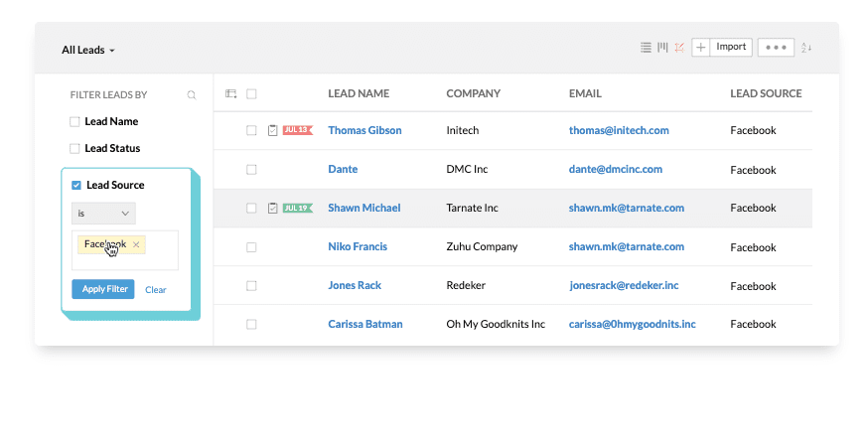Email jonesrack@redeker.inc
The height and width of the screenshot is (447, 868).
click(624, 285)
